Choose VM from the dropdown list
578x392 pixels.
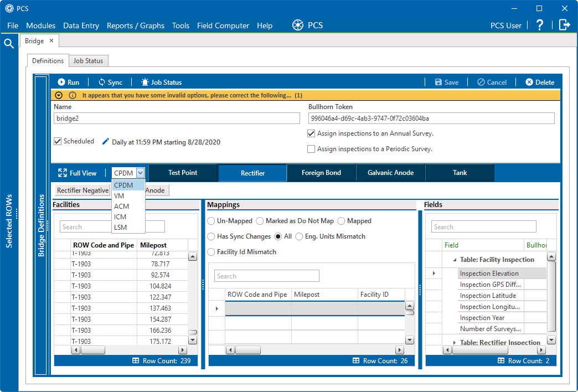(128, 196)
